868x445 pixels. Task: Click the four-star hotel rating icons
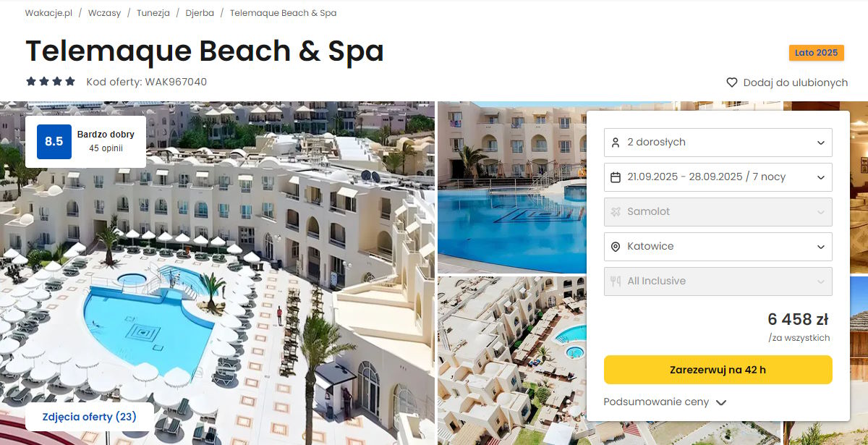[x=51, y=82]
